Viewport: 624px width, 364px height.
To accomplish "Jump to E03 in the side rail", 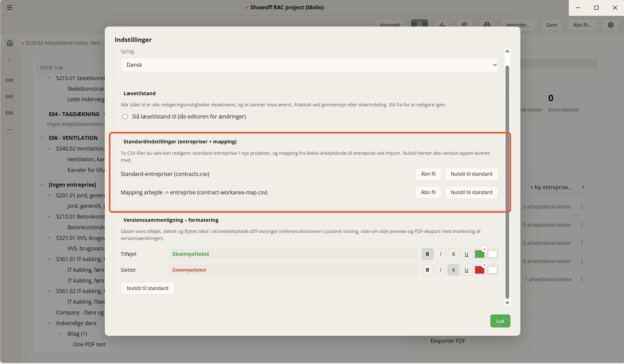I will [9, 97].
